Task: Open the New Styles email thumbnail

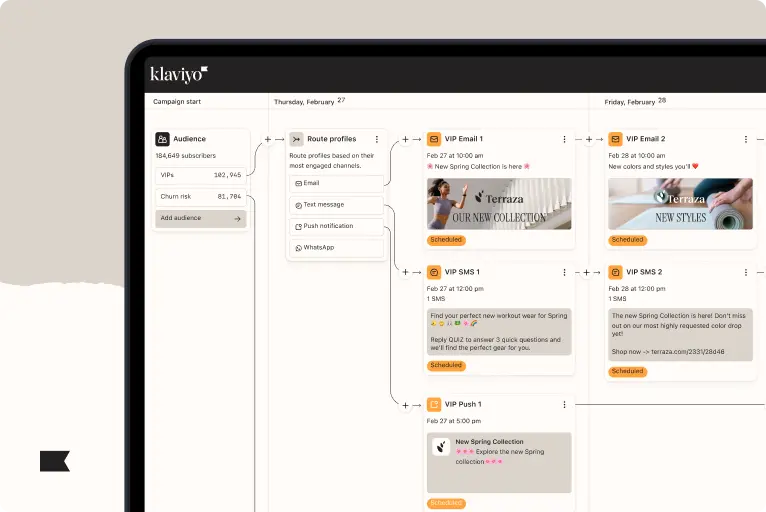Action: pos(681,204)
